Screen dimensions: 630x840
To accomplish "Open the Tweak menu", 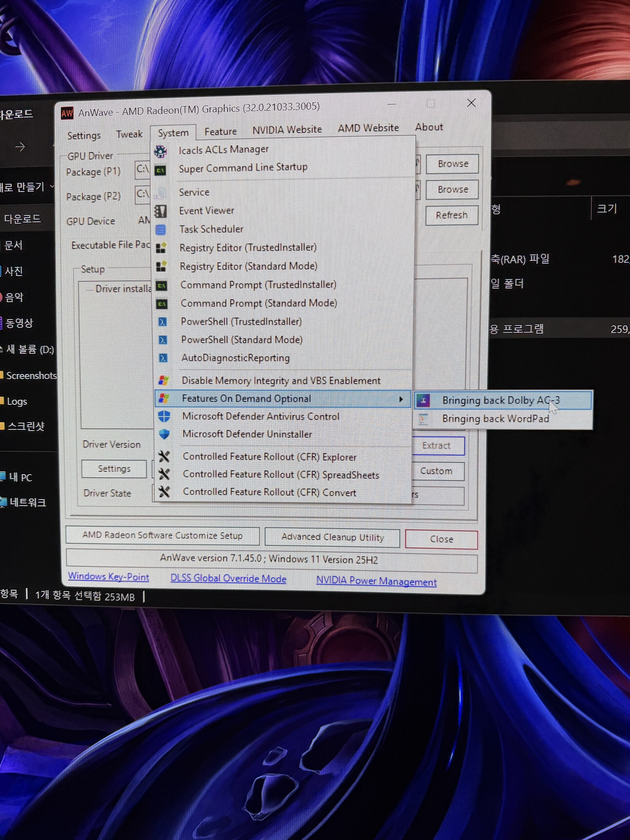I will 129,134.
